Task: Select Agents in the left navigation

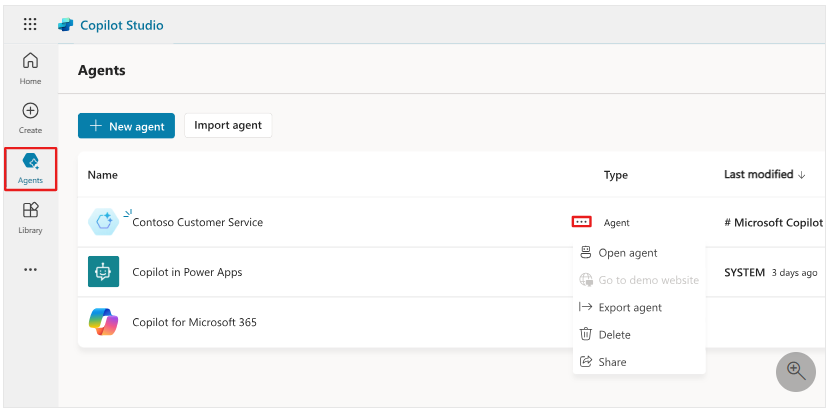Action: click(30, 168)
